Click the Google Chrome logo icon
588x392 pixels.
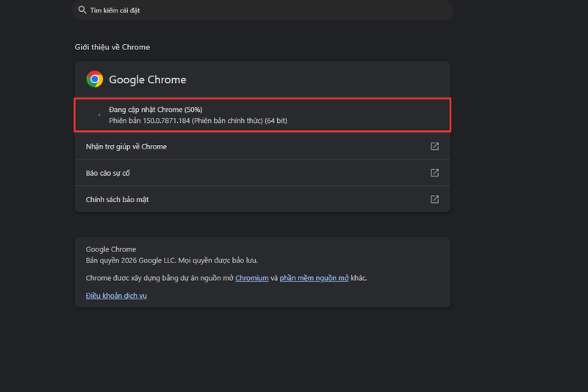pyautogui.click(x=95, y=79)
